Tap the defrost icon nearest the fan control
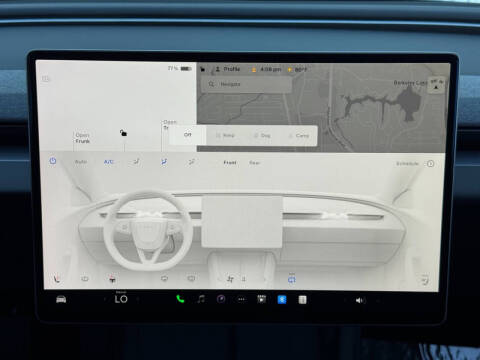This screenshot has height=360, width=480. point(191,278)
